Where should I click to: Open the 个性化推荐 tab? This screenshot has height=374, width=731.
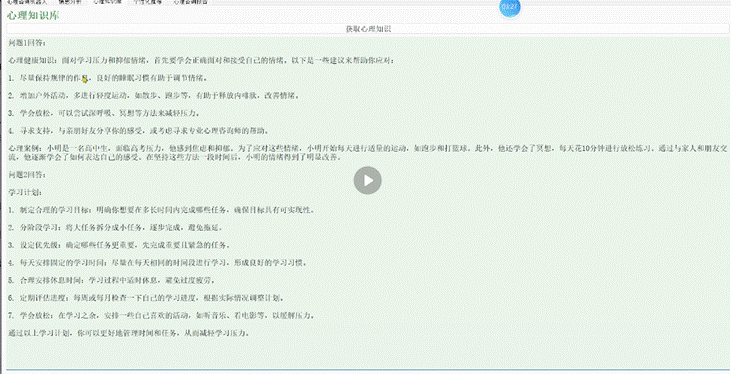147,2
